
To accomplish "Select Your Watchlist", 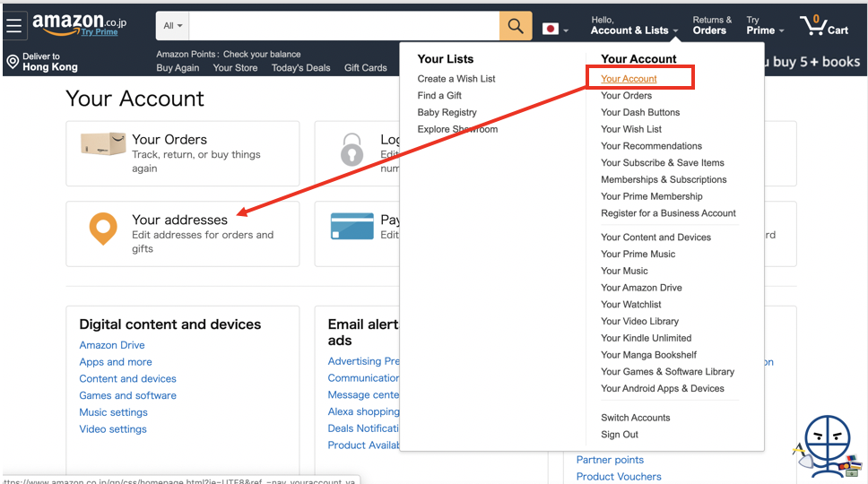I will coord(631,305).
